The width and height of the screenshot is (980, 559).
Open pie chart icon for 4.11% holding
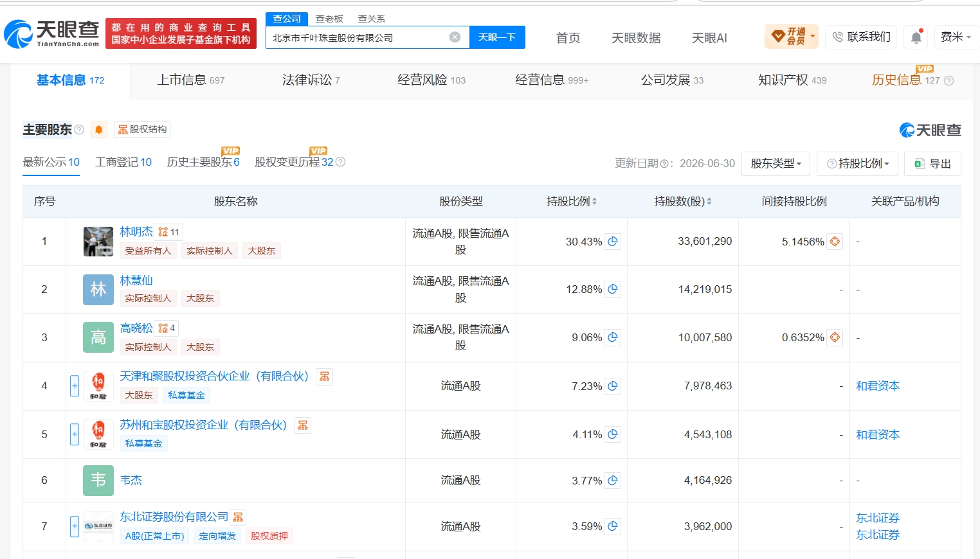(613, 434)
